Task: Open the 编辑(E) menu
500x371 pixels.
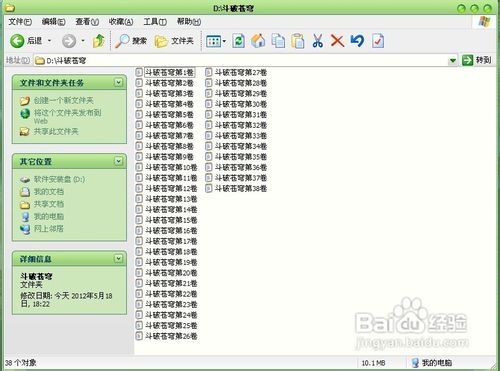Action: pyautogui.click(x=53, y=22)
